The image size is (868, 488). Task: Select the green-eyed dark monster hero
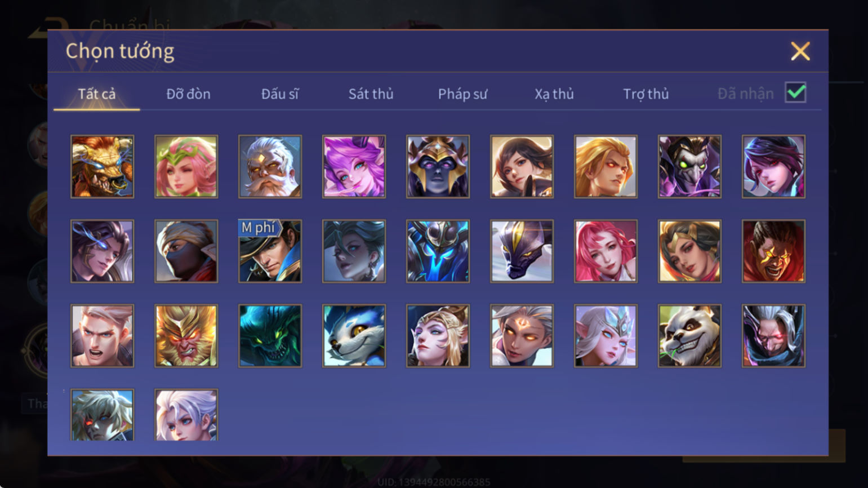270,336
